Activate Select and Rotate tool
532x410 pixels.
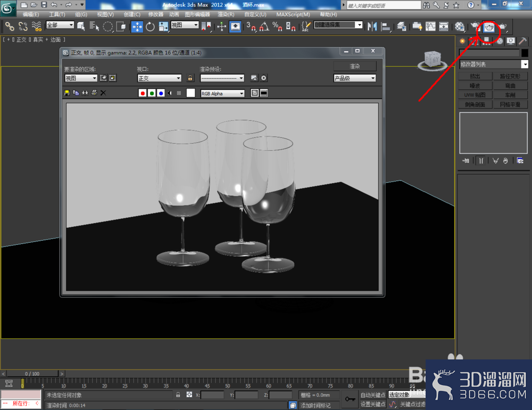(150, 26)
